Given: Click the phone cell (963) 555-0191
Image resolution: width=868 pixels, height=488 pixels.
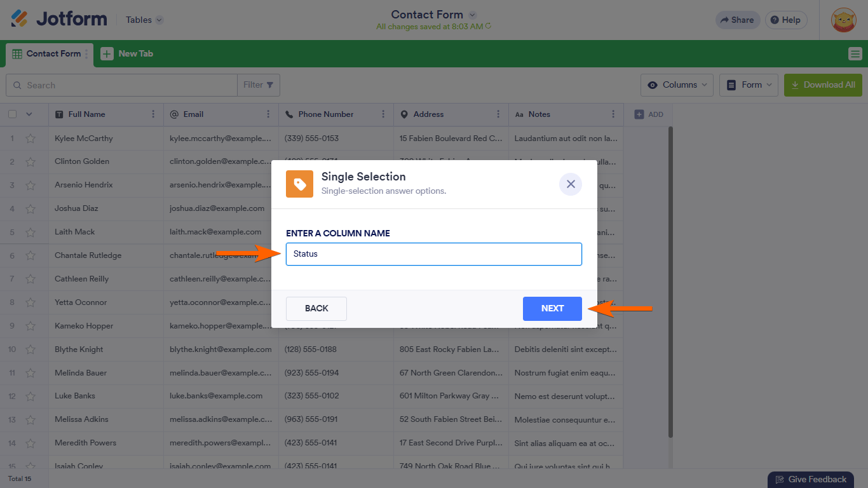Looking at the screenshot, I should tap(336, 420).
